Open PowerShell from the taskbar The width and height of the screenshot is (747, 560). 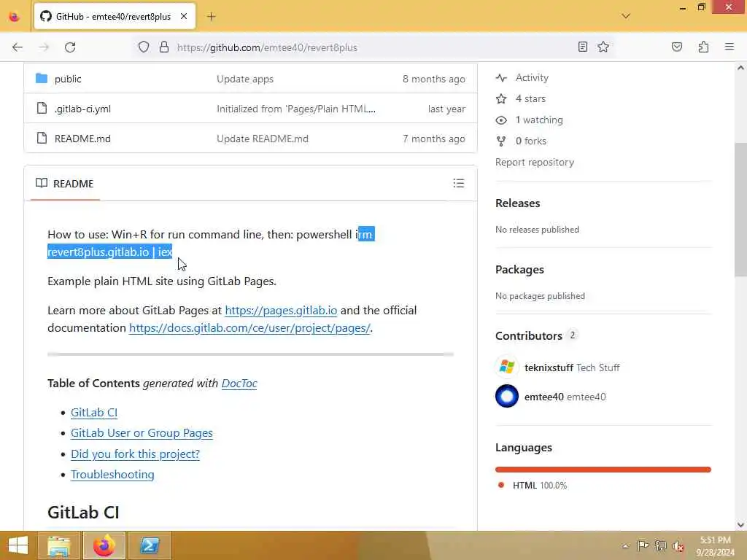[149, 545]
